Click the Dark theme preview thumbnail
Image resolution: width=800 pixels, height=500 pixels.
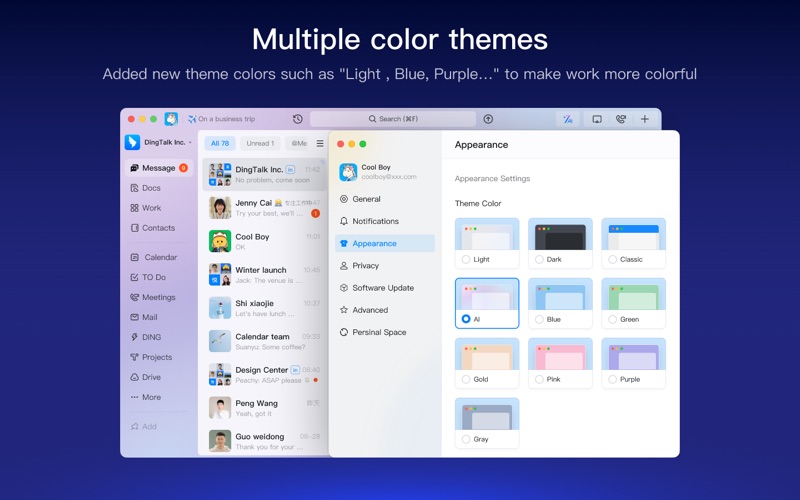[560, 234]
